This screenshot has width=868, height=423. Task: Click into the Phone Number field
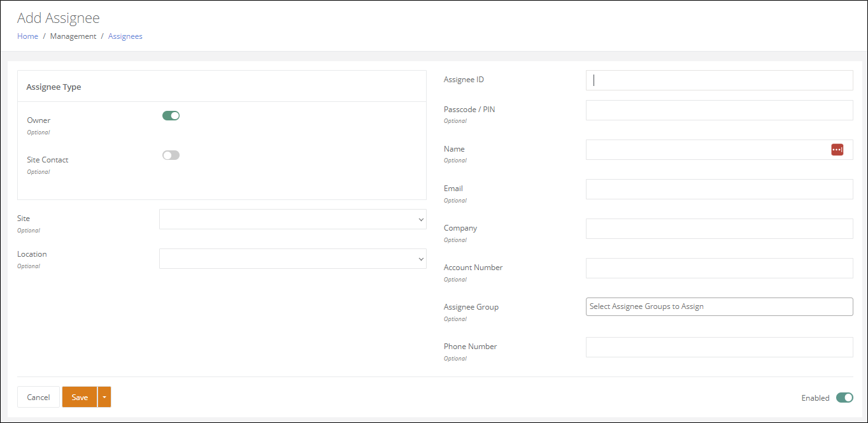[719, 347]
